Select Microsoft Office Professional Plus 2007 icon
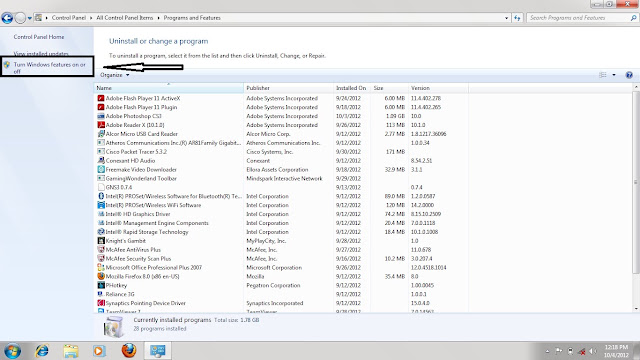This screenshot has width=640, height=360. click(x=101, y=268)
